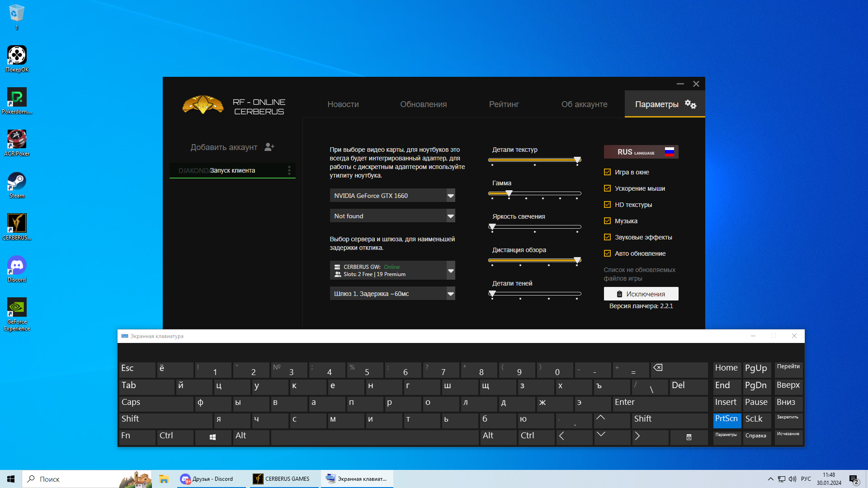868x488 pixels.
Task: Click the RF Online Cerberus golden logo
Action: [x=203, y=105]
